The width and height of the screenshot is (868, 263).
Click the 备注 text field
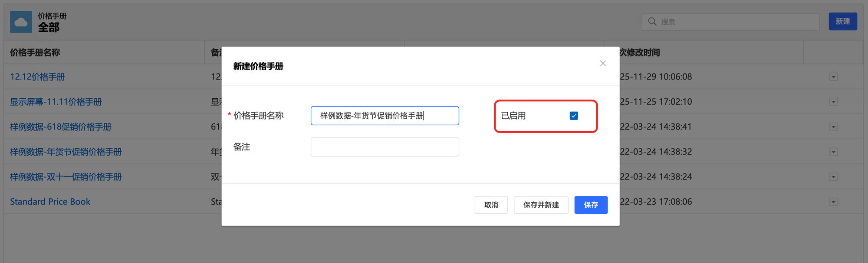[385, 147]
